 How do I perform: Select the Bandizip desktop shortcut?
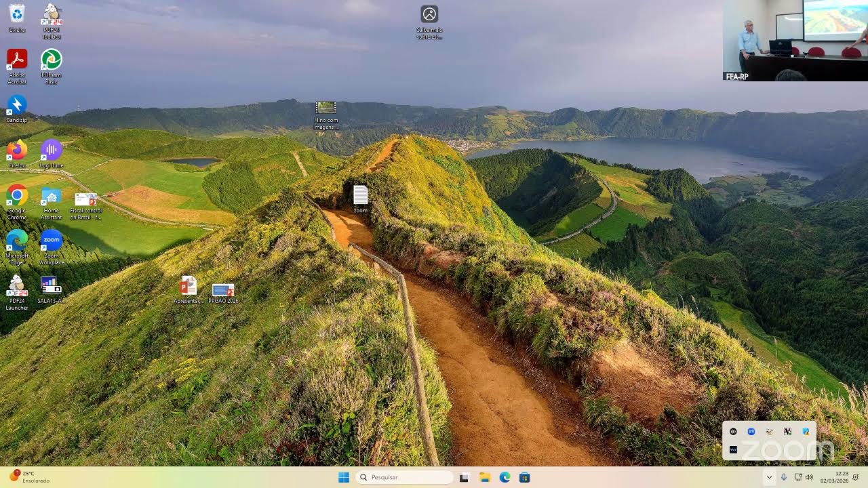17,109
